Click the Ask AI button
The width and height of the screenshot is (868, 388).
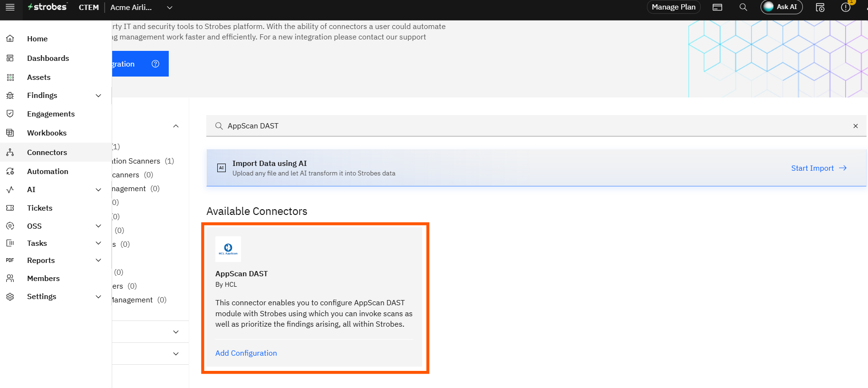pos(781,7)
